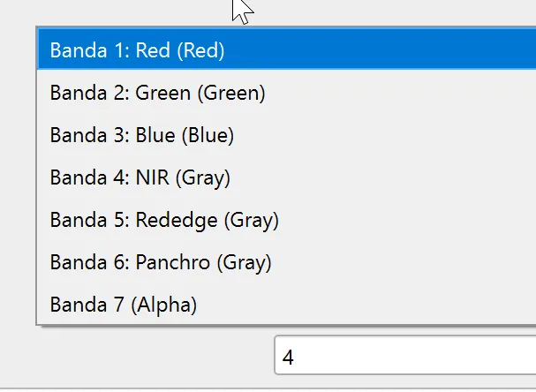536x392 pixels.
Task: Select the Alpha channel band
Action: click(287, 304)
